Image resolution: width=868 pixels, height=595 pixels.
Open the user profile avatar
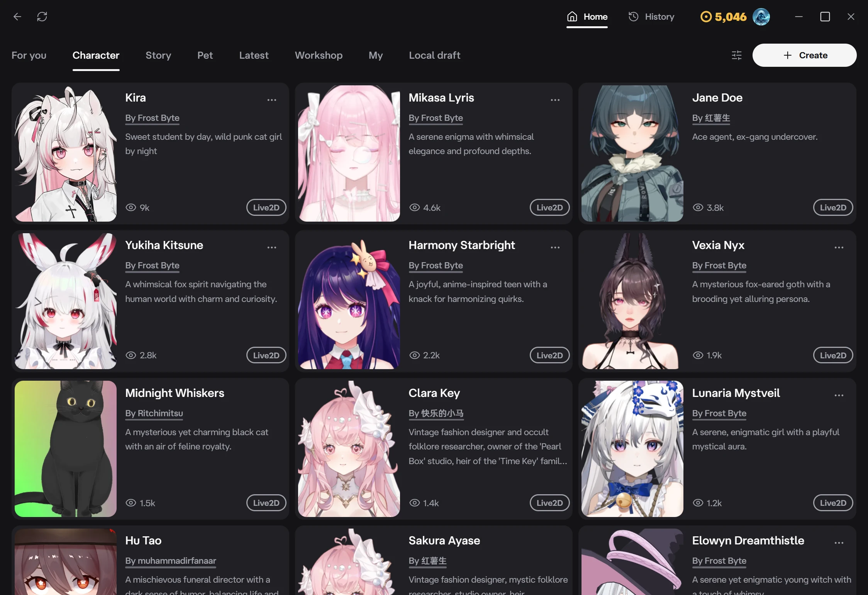(x=761, y=17)
